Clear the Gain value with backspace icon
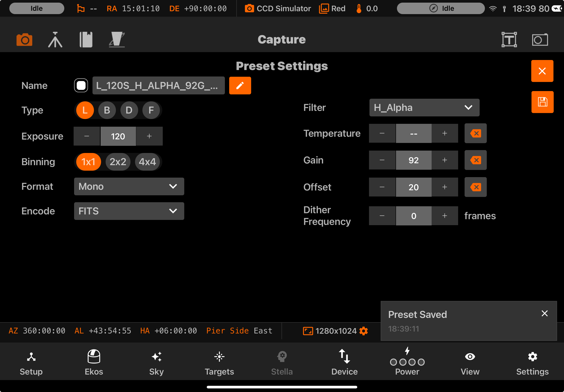This screenshot has width=564, height=392. click(475, 160)
